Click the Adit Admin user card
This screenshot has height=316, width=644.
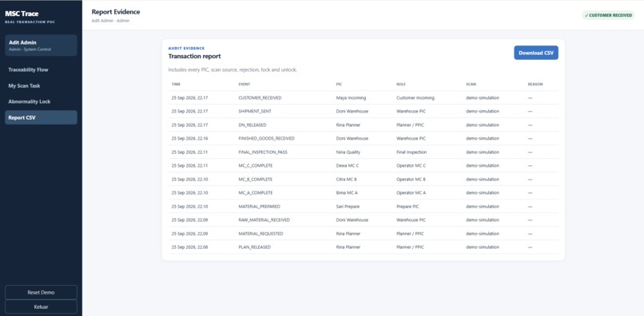pos(41,45)
